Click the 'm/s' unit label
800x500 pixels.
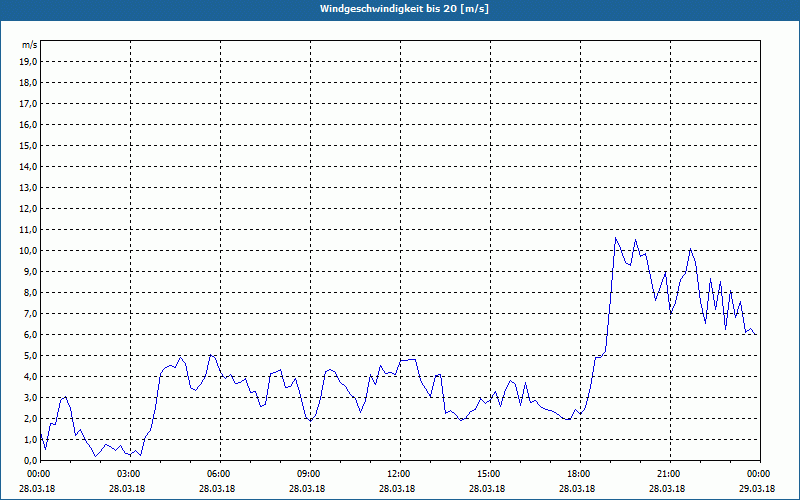click(x=30, y=45)
